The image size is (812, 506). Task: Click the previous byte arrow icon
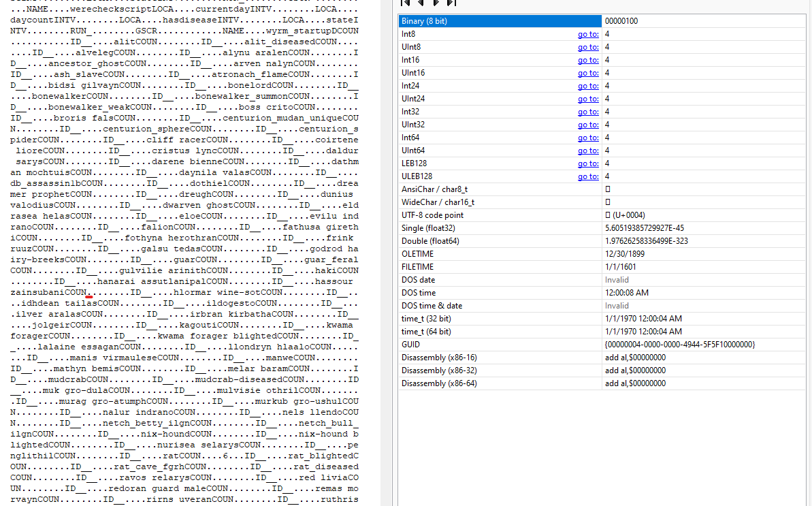pyautogui.click(x=421, y=3)
